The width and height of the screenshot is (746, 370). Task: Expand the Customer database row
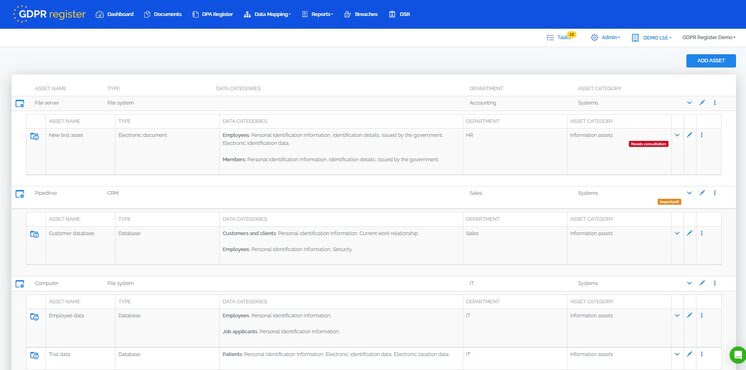(677, 233)
